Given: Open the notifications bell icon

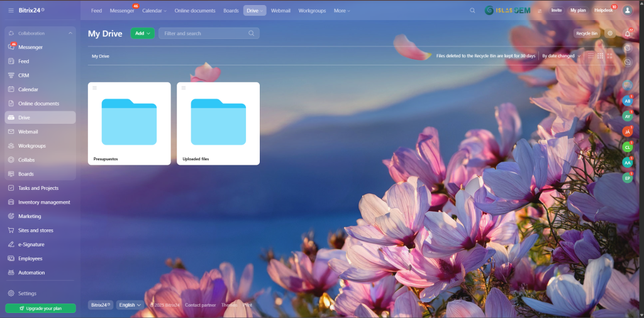Looking at the screenshot, I should tap(627, 33).
